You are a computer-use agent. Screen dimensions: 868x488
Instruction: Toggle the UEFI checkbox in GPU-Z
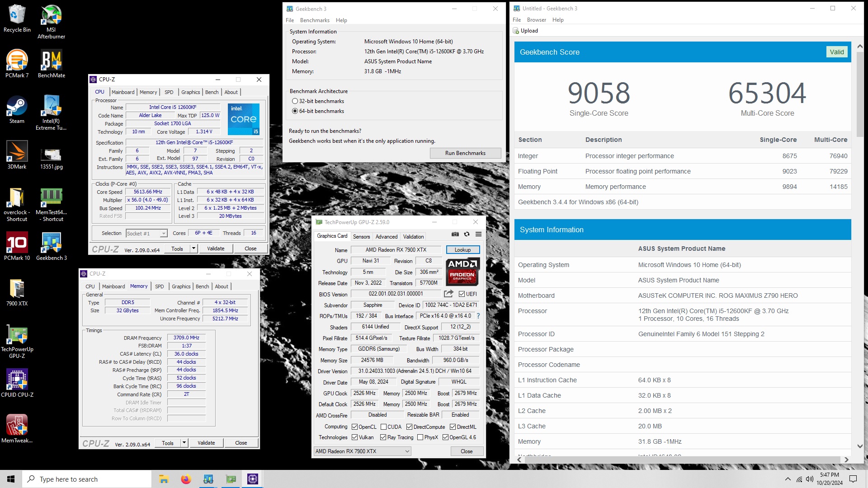click(462, 294)
